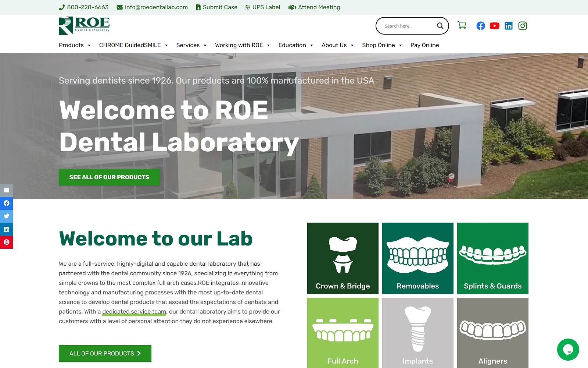Go to ROE Dental Laboratory logo home

click(84, 26)
